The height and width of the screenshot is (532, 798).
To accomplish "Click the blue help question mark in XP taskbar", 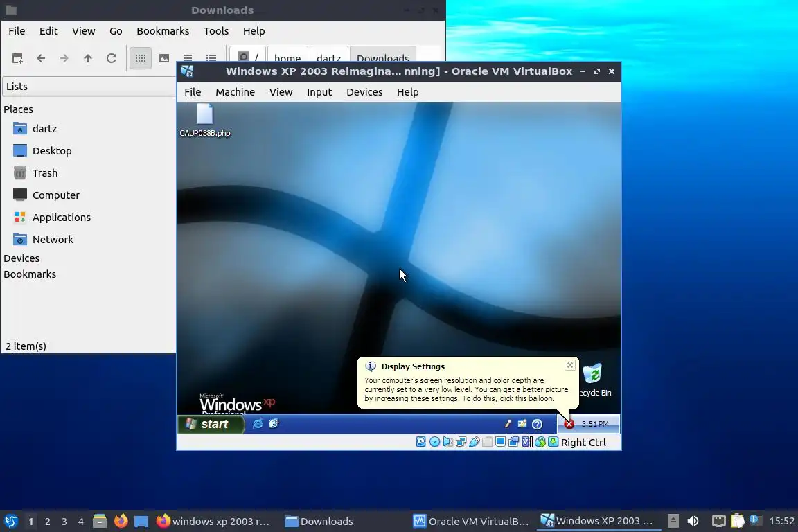I will pyautogui.click(x=537, y=424).
